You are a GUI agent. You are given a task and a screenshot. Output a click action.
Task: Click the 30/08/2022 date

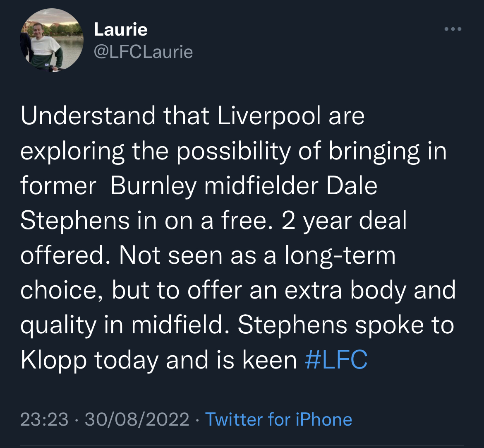137,419
